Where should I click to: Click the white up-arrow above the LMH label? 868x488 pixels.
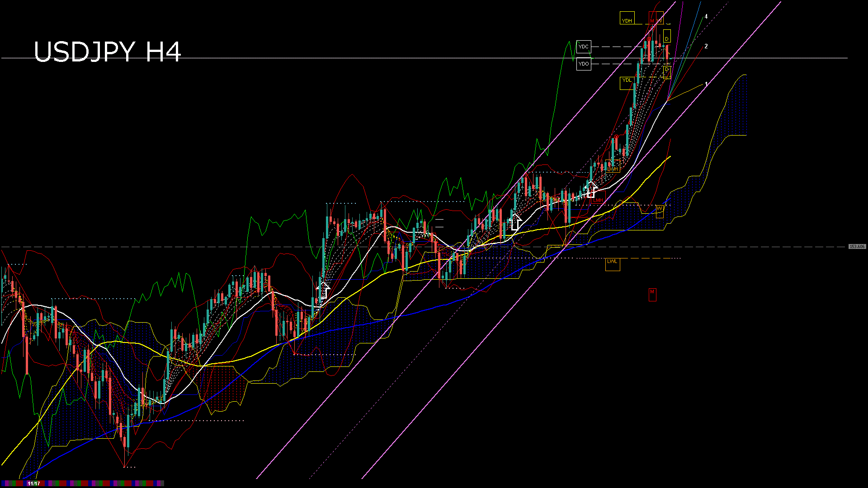pos(590,189)
